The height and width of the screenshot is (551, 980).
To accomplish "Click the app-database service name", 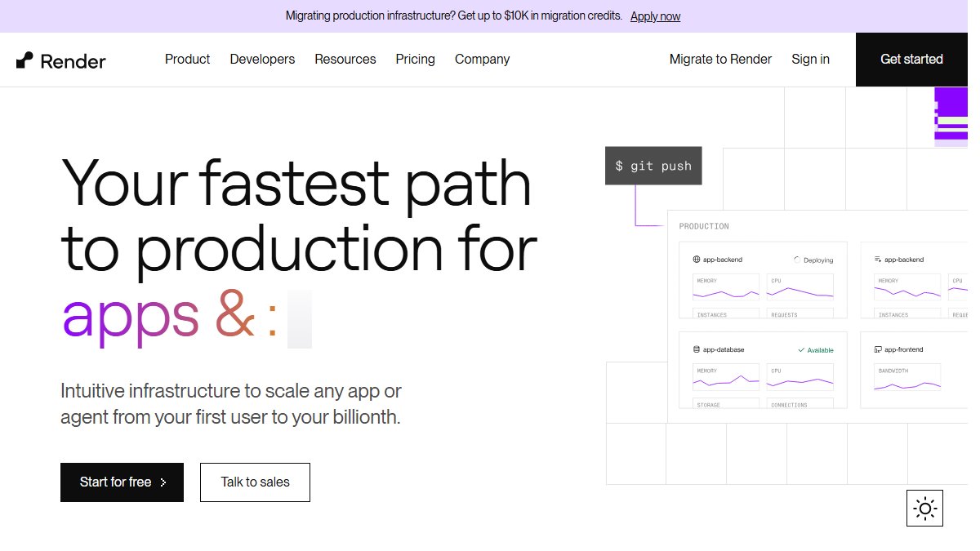I will click(x=724, y=349).
